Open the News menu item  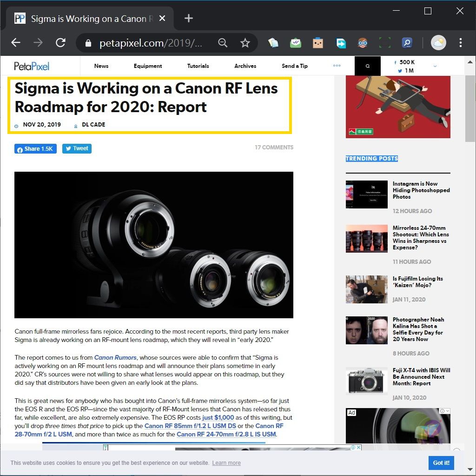[101, 66]
